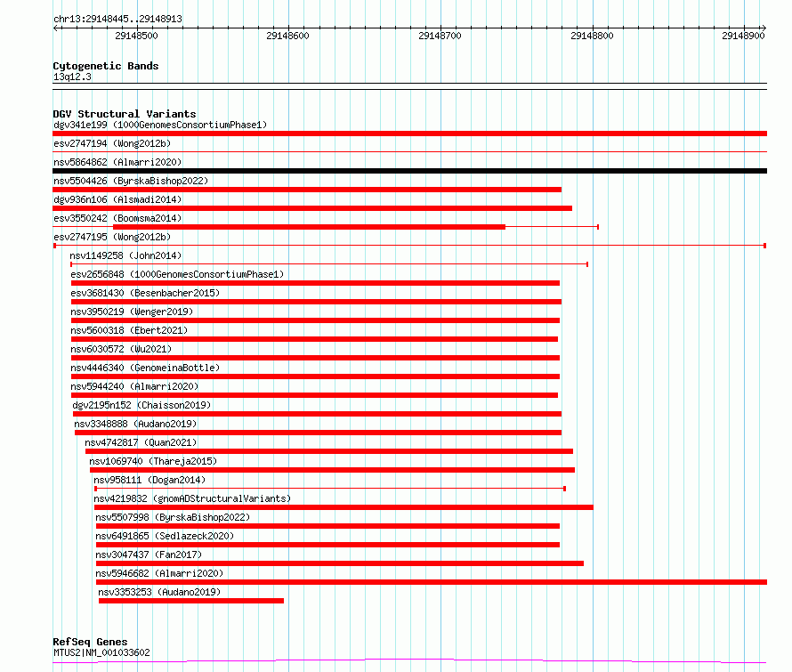Click nsv1069740 (Thareja2015) label
This screenshot has width=792, height=672.
pos(153,461)
